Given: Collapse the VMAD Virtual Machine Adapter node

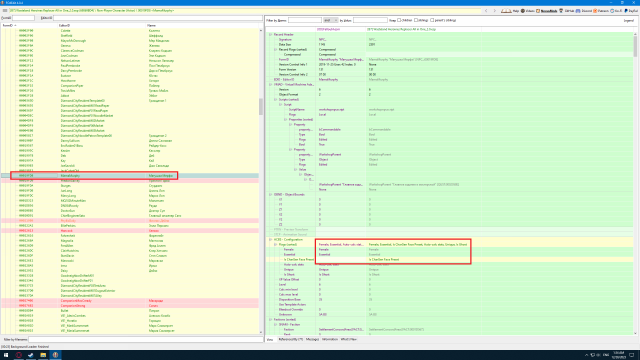Looking at the screenshot, I should click(x=270, y=84).
